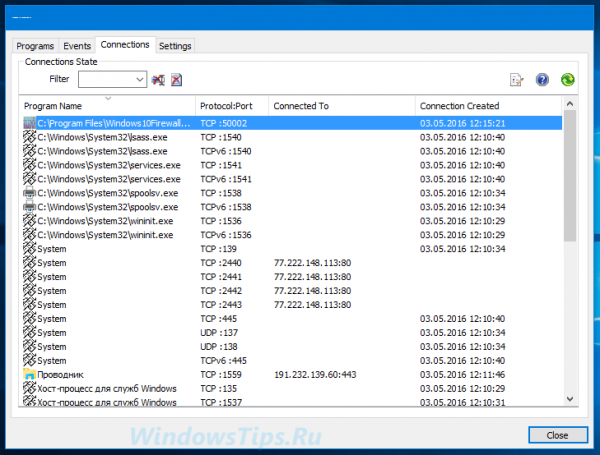Select System row with TCP :445
This screenshot has height=455, width=600.
coord(292,319)
